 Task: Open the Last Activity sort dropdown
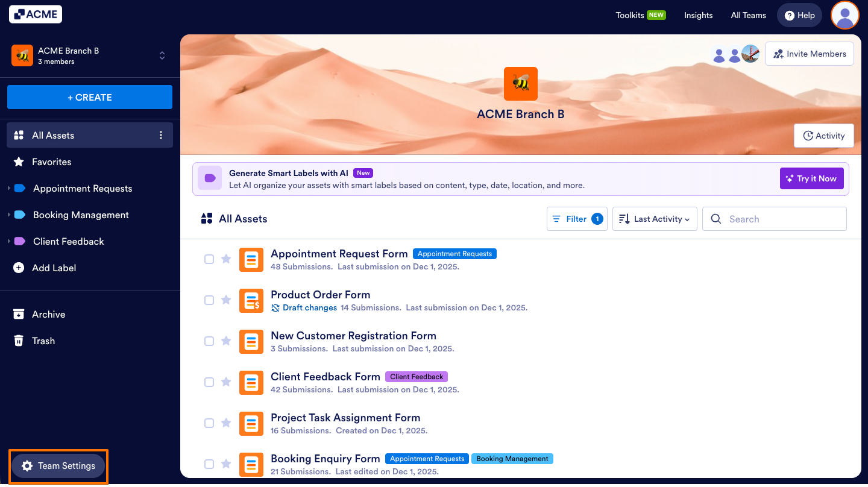[655, 219]
